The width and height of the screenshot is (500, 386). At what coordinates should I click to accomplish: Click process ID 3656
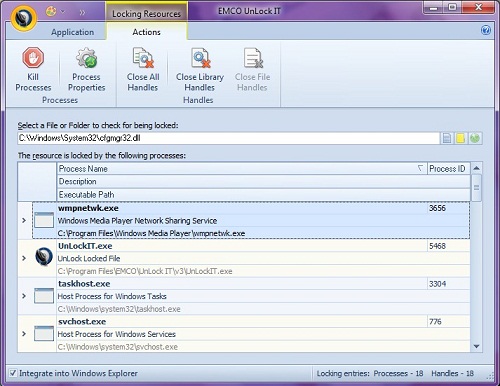tap(437, 208)
